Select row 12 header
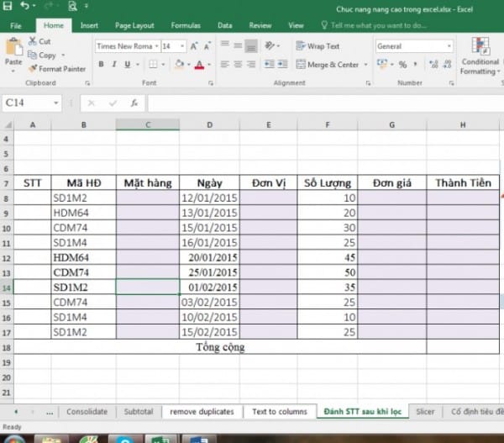This screenshot has height=443, width=504. click(7, 258)
